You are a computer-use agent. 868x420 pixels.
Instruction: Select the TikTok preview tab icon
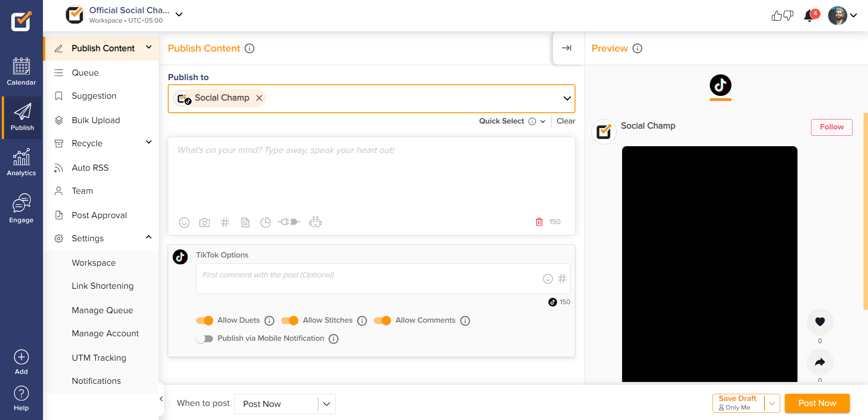pos(721,86)
